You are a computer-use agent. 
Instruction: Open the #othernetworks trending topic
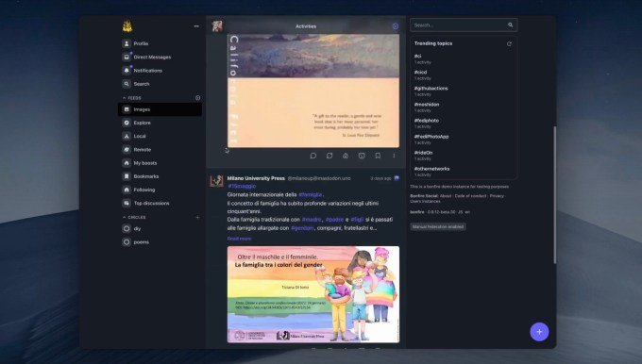[431, 169]
